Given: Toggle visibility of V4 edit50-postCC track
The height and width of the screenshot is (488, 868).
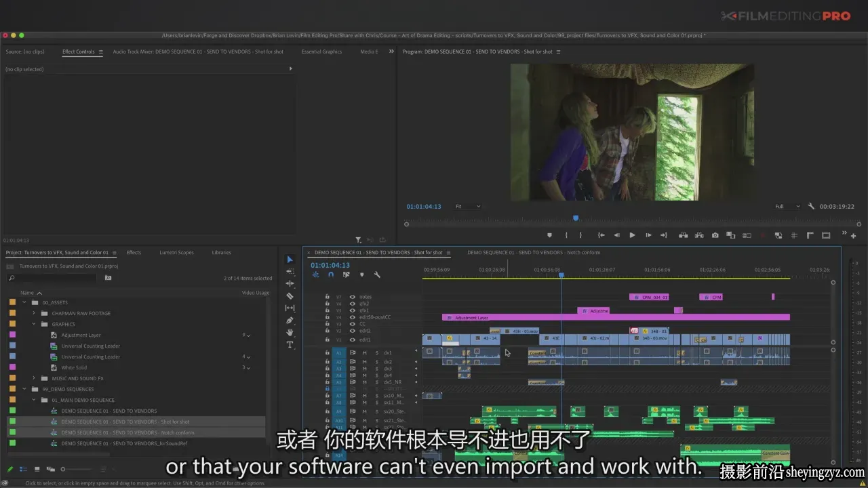Looking at the screenshot, I should coord(352,317).
